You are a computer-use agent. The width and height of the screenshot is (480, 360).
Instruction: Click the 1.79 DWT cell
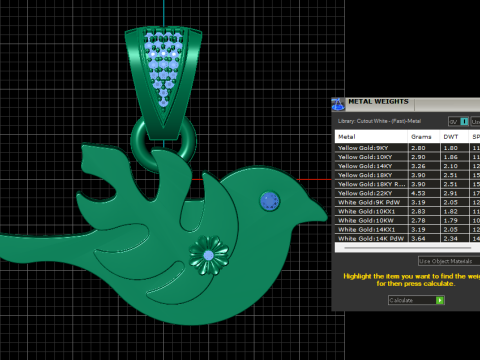pyautogui.click(x=454, y=220)
